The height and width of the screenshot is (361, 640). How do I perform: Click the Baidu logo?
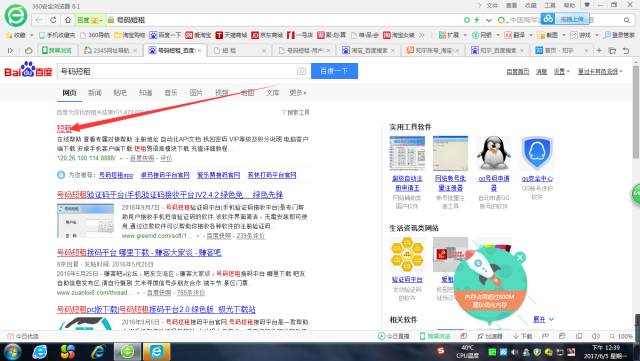(x=28, y=70)
